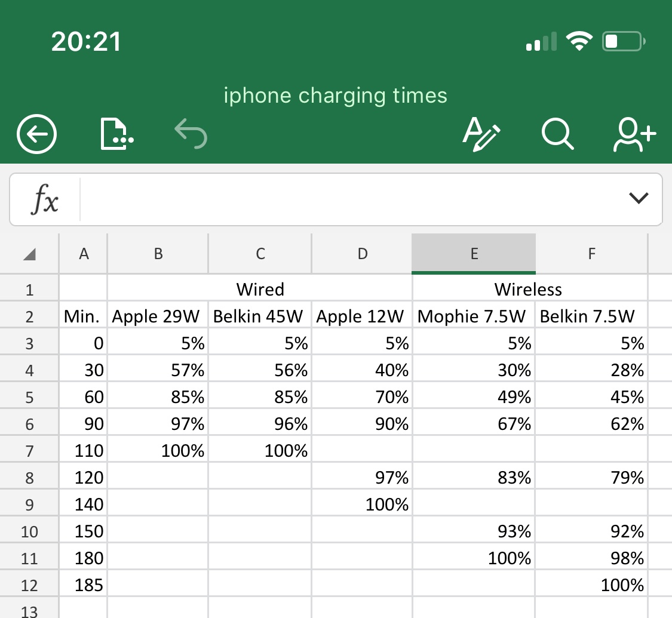Tap the iphone charging times title
Viewport: 672px width, 618px height.
[335, 96]
